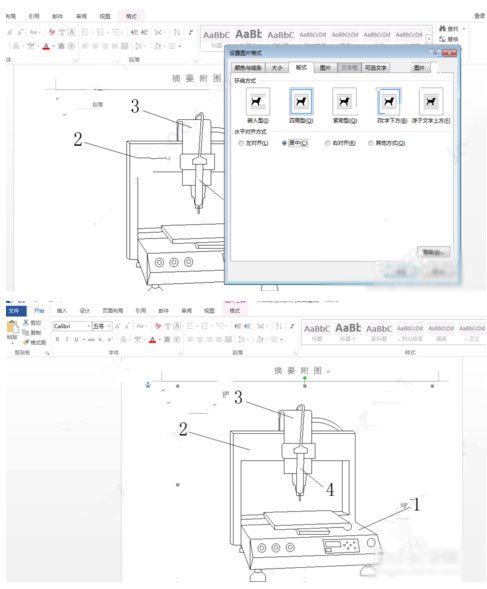This screenshot has width=487, height=589.
Task: Click Sort (A-Z) in the 文件-tab window
Action: click(x=278, y=326)
